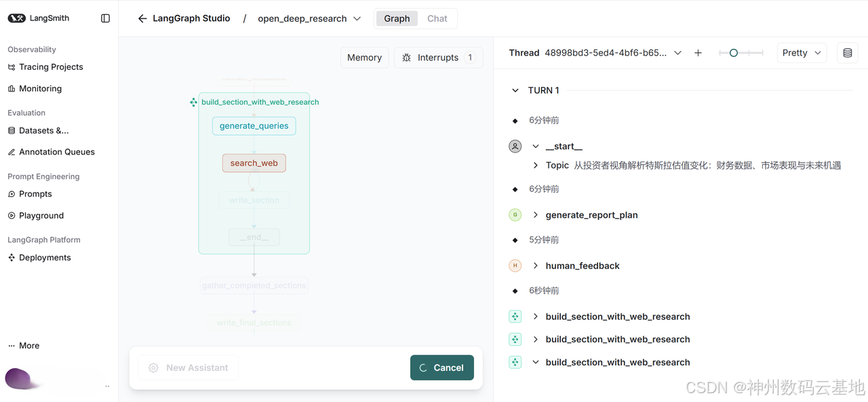Select the gather_completed_sections node
The height and width of the screenshot is (402, 868).
click(x=254, y=286)
